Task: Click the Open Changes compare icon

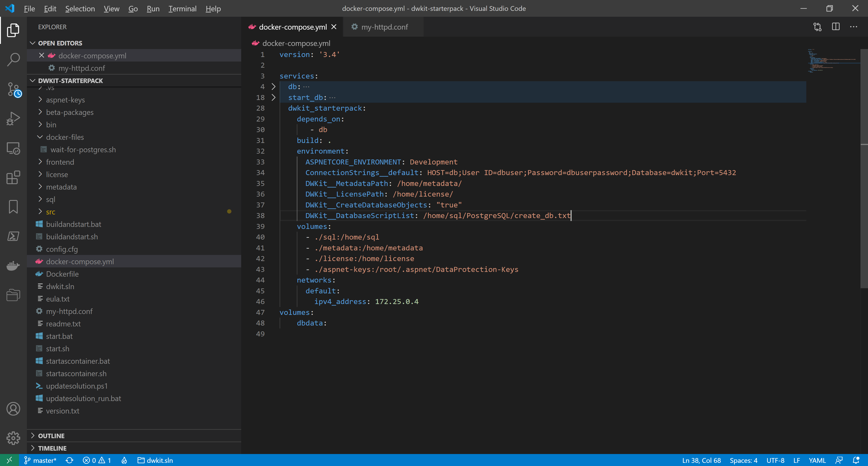Action: (817, 27)
